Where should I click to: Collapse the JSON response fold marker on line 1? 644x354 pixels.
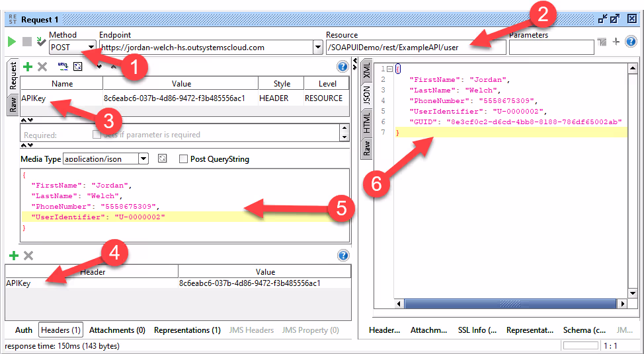click(389, 69)
